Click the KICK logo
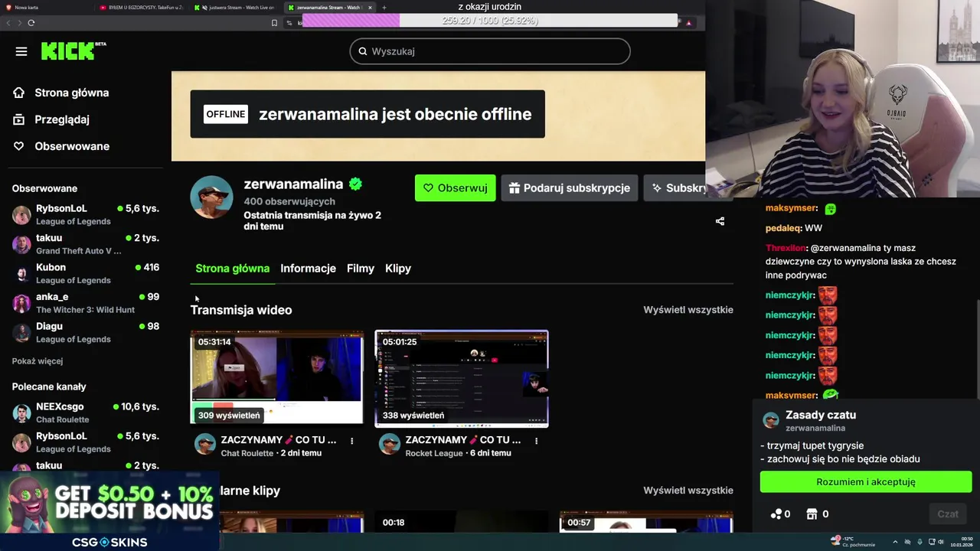Viewport: 980px width, 551px height. pyautogui.click(x=73, y=51)
